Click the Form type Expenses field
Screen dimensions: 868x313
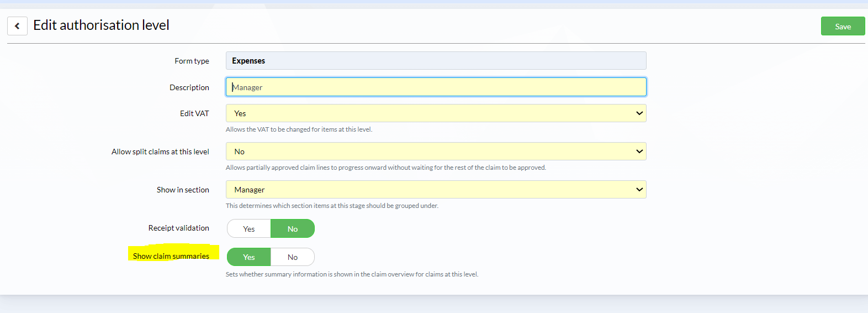click(436, 61)
